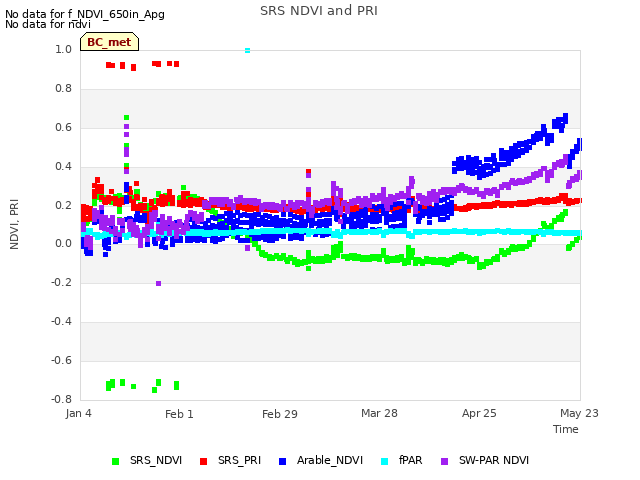Click the May 23 x-axis tick label

(579, 413)
